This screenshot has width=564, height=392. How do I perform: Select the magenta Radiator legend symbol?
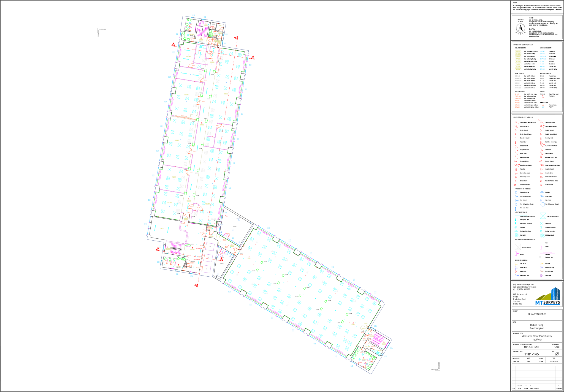click(547, 253)
